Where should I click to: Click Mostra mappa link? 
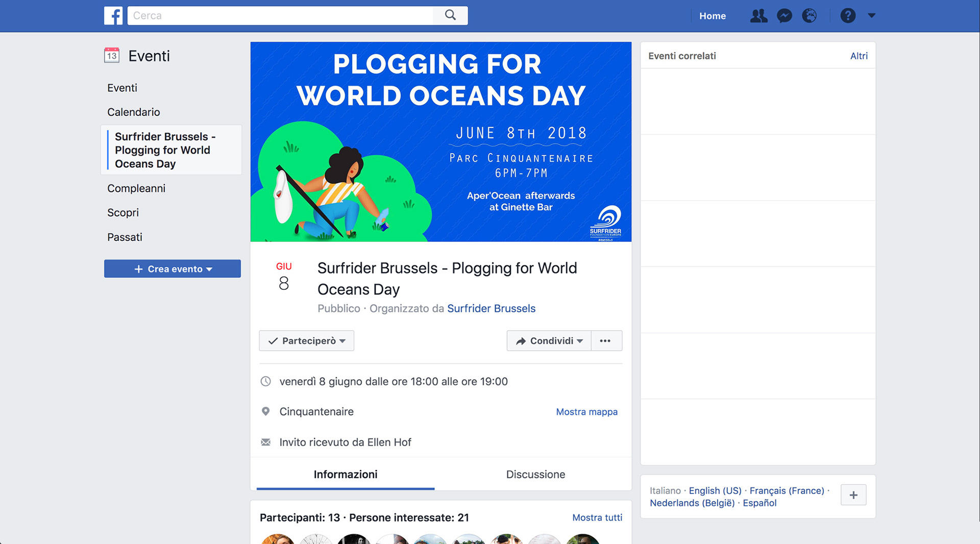[x=586, y=412]
